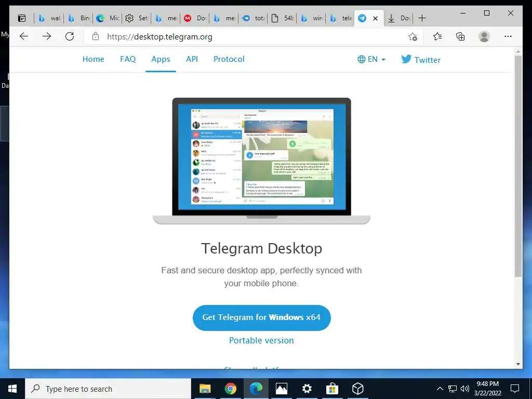The height and width of the screenshot is (399, 532).
Task: Open the Portable version link
Action: pyautogui.click(x=262, y=340)
